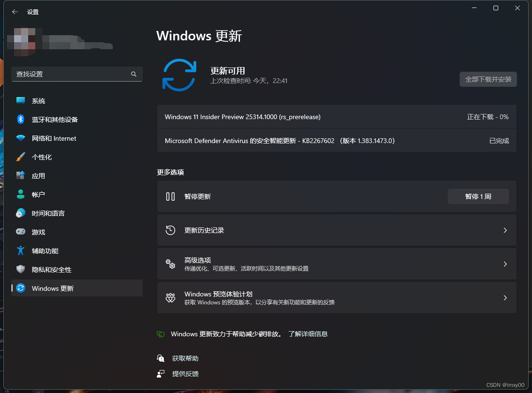
Task: Click the paintbrush icon for 个性化
Action: click(x=21, y=157)
